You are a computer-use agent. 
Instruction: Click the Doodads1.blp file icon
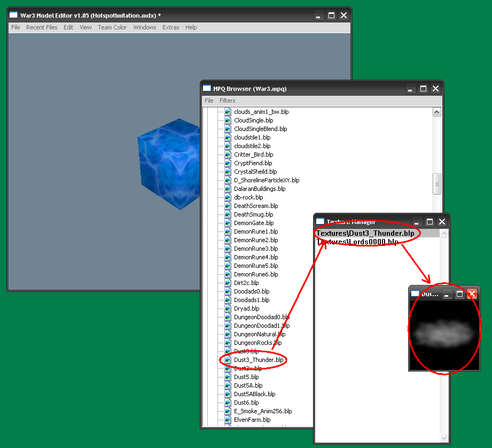click(x=228, y=300)
